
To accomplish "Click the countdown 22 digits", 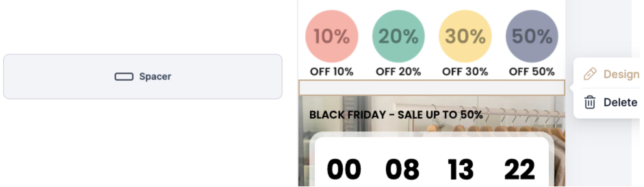I will 519,169.
